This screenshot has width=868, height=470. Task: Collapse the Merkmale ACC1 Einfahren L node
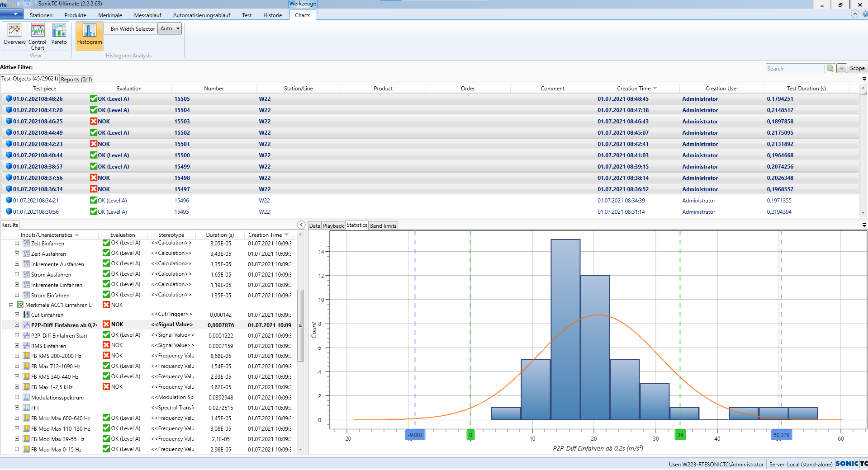[11, 305]
